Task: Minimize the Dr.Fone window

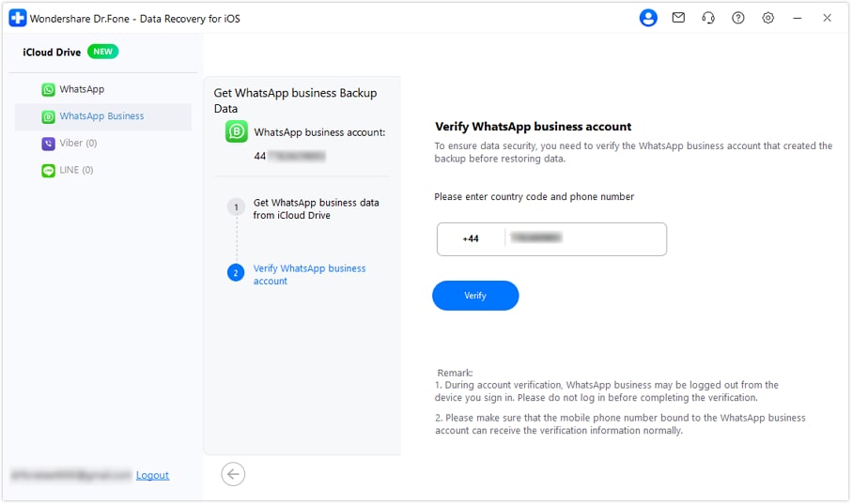Action: pyautogui.click(x=798, y=18)
